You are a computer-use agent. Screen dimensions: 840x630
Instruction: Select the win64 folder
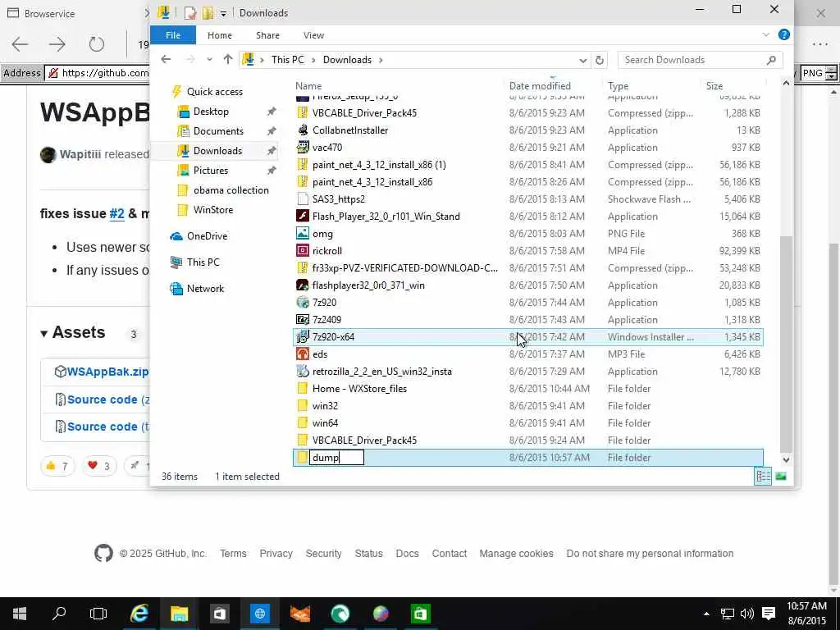pos(528,422)
